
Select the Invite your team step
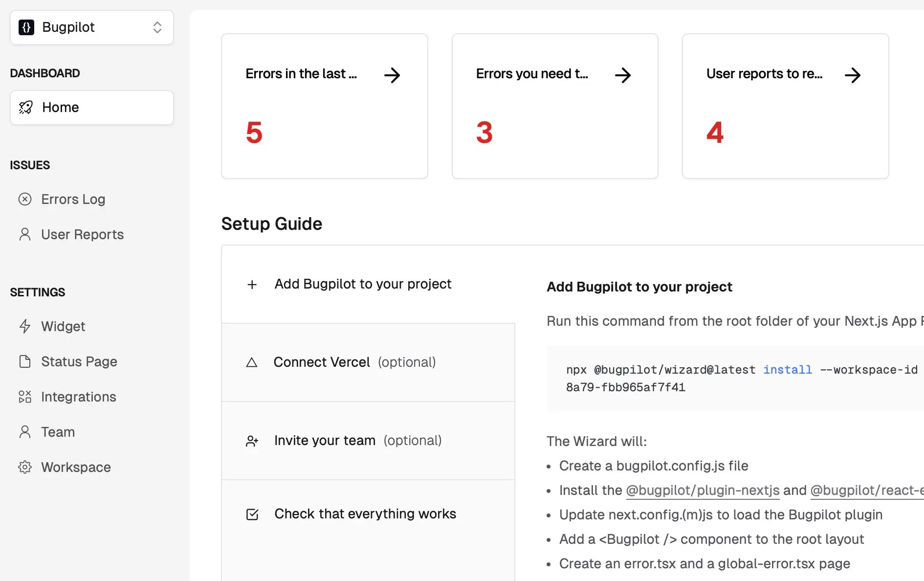pyautogui.click(x=368, y=441)
